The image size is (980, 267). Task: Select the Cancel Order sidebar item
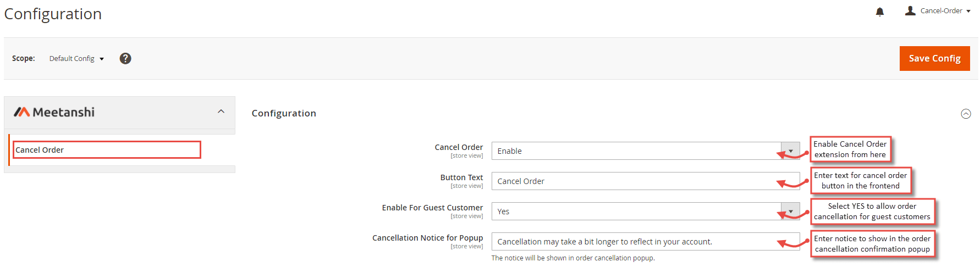point(107,150)
